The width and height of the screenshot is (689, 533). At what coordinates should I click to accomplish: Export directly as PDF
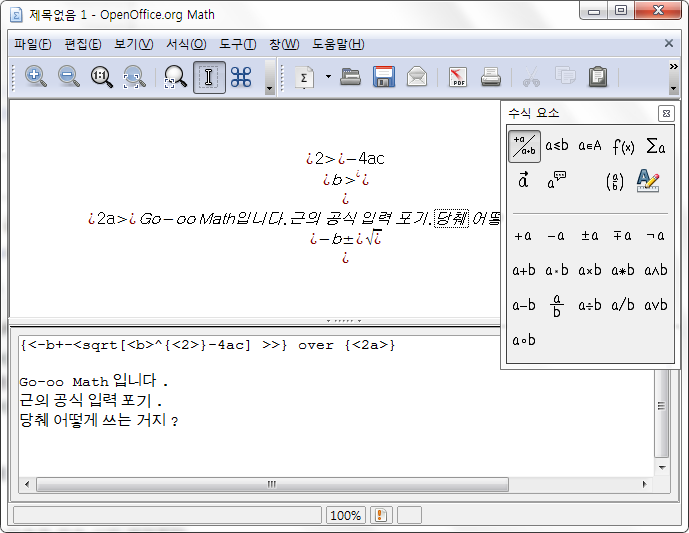click(x=458, y=77)
